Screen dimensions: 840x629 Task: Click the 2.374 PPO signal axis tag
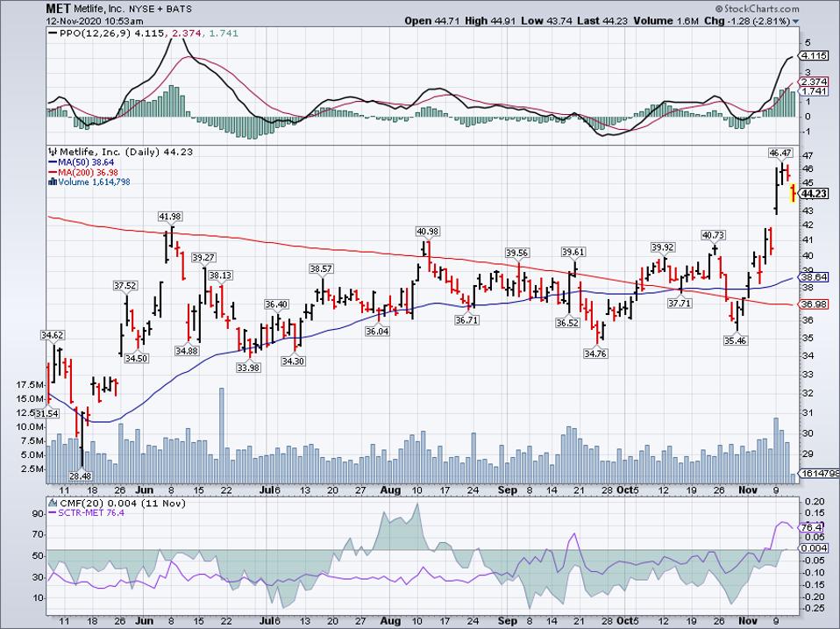click(814, 82)
